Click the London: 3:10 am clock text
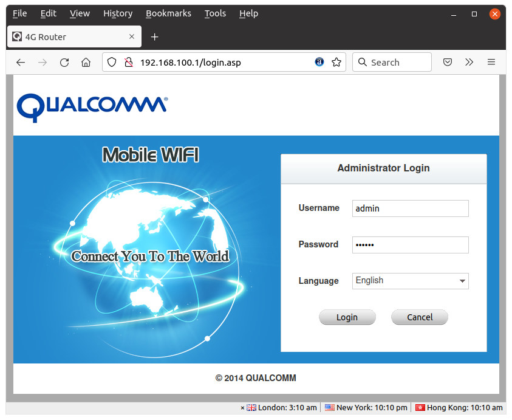 pyautogui.click(x=287, y=408)
